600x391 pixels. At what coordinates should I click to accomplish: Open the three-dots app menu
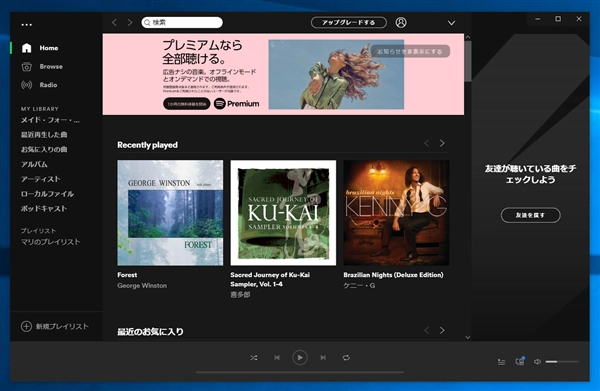[26, 25]
